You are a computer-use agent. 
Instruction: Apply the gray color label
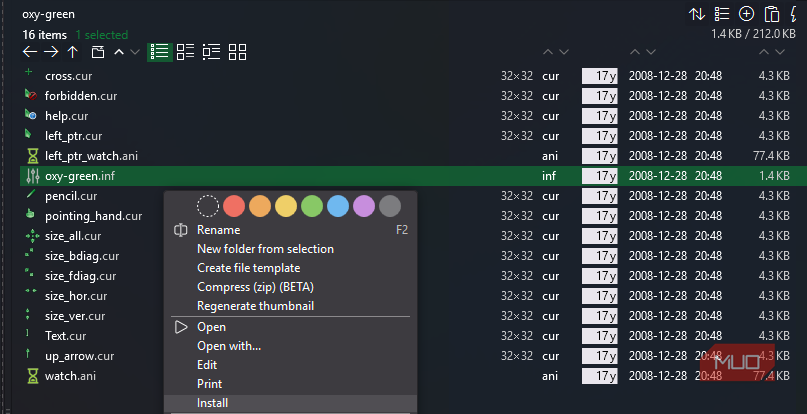point(390,206)
